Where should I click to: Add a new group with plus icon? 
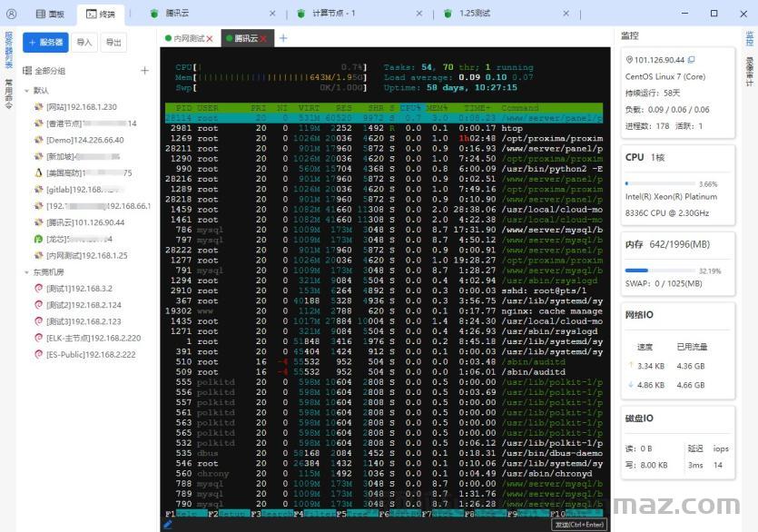[144, 71]
